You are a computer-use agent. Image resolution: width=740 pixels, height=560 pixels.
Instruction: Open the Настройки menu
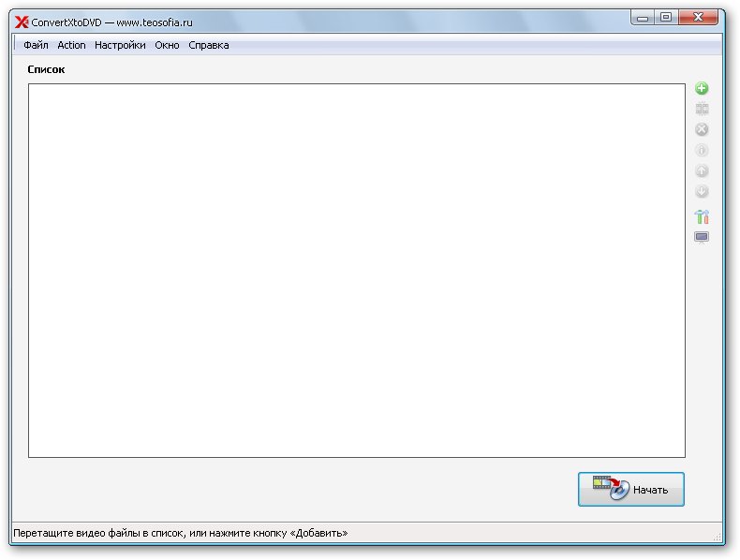tap(120, 45)
